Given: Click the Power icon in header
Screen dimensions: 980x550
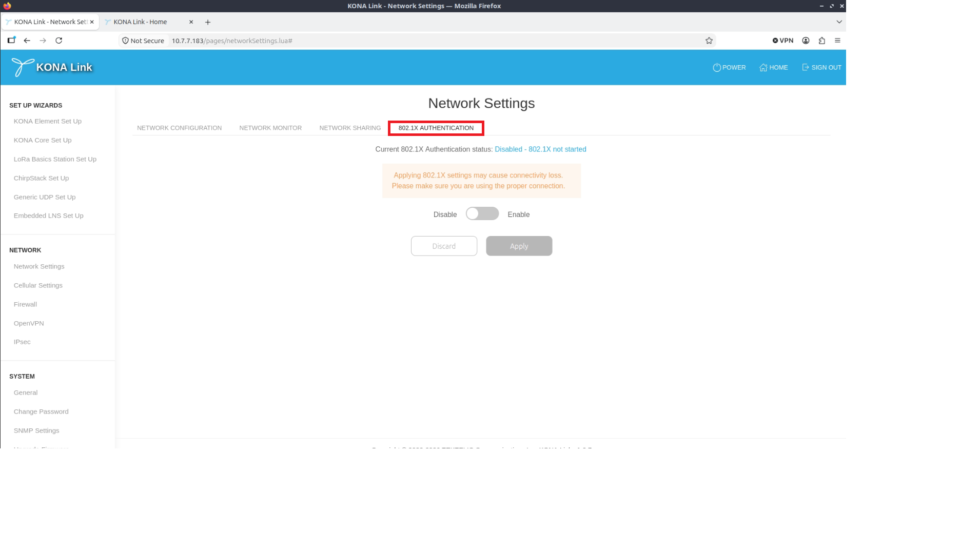Looking at the screenshot, I should tap(717, 67).
